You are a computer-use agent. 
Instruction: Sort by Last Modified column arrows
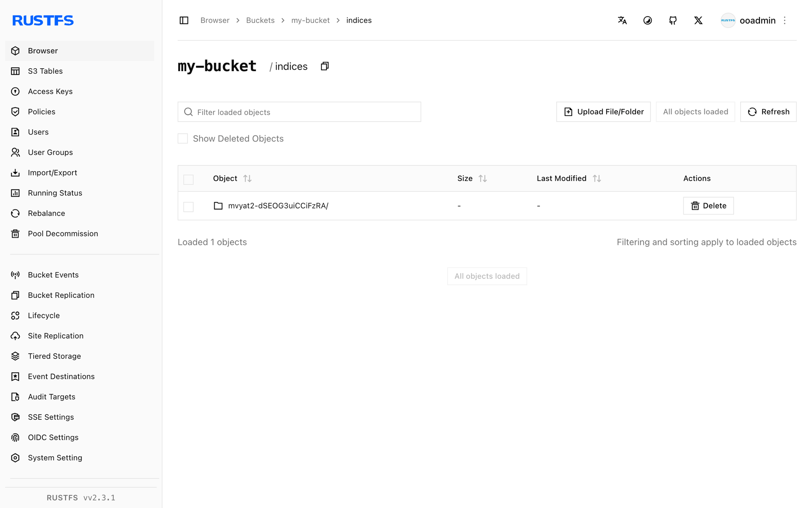pyautogui.click(x=596, y=178)
